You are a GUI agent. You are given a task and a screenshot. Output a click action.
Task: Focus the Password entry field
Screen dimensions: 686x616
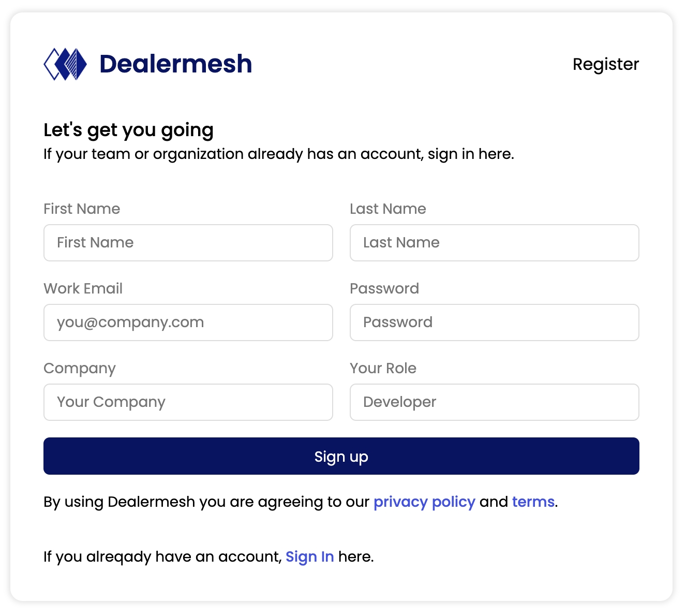coord(494,322)
